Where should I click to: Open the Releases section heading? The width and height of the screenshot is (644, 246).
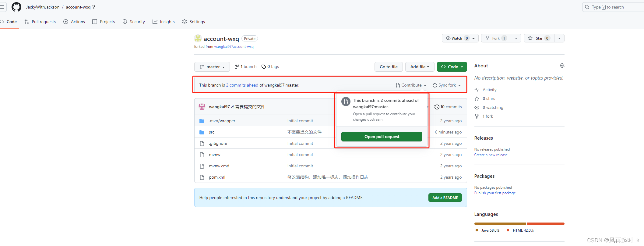[x=484, y=138]
